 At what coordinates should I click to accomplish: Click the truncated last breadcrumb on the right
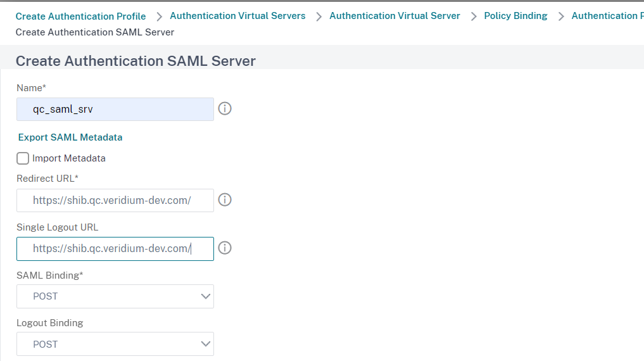(x=607, y=16)
